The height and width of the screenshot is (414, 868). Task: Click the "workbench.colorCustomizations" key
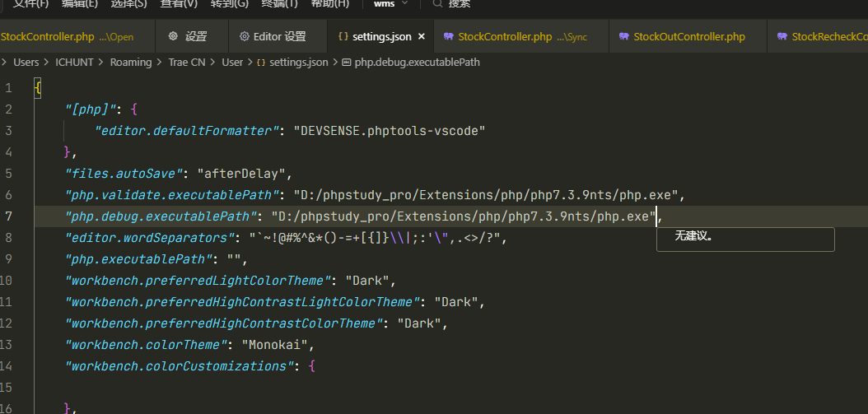click(180, 366)
